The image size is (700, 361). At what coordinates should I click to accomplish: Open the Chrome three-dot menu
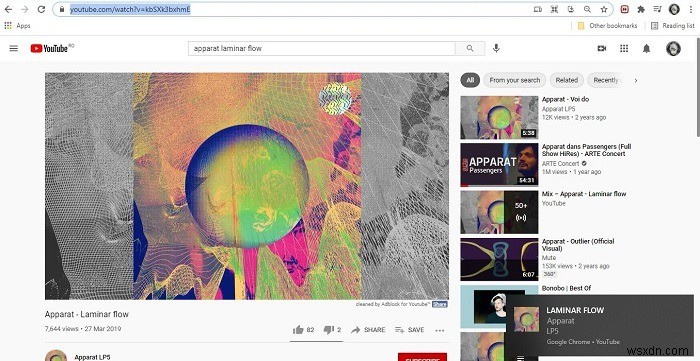pyautogui.click(x=691, y=9)
